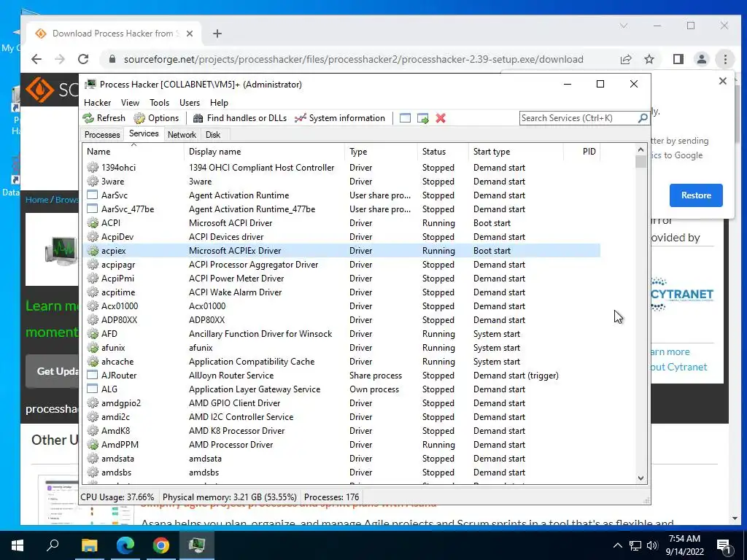Click the Restore button in Chrome

pyautogui.click(x=695, y=195)
